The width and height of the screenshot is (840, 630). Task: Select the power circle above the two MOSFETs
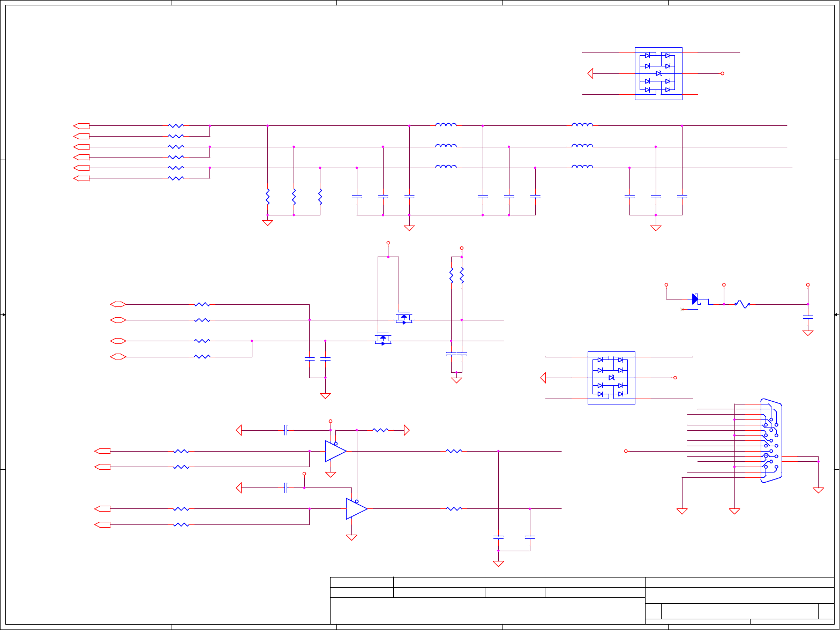(388, 243)
